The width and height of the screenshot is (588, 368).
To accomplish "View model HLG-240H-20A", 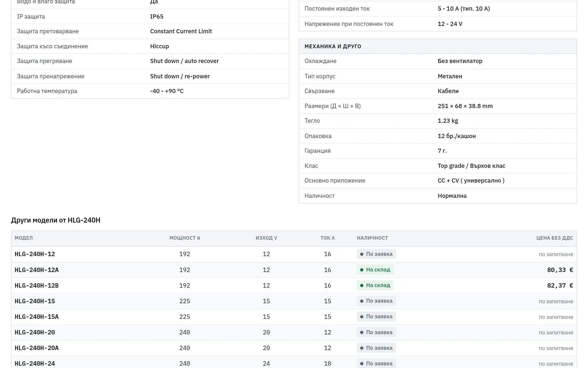I will (36, 348).
